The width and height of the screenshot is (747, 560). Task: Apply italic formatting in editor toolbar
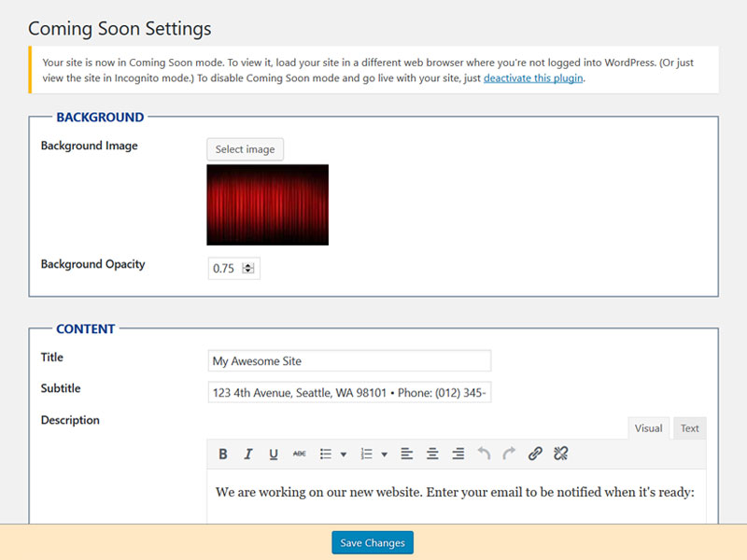pyautogui.click(x=248, y=454)
